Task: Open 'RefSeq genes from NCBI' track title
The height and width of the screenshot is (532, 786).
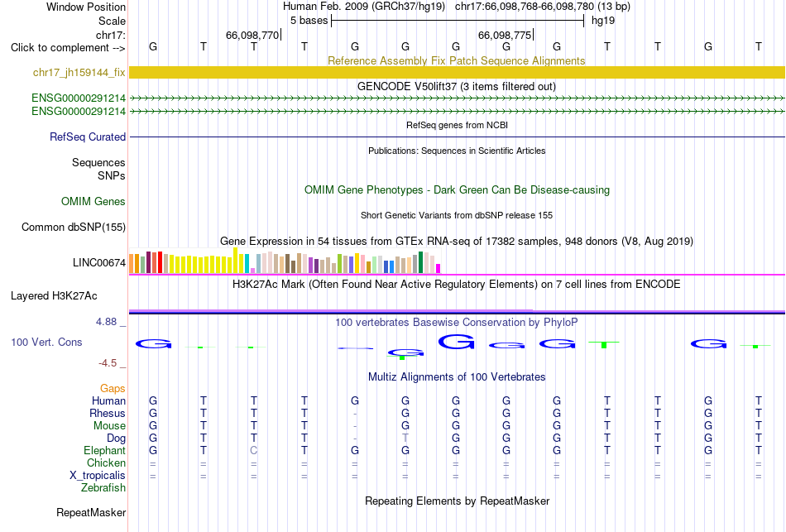Action: click(x=457, y=125)
